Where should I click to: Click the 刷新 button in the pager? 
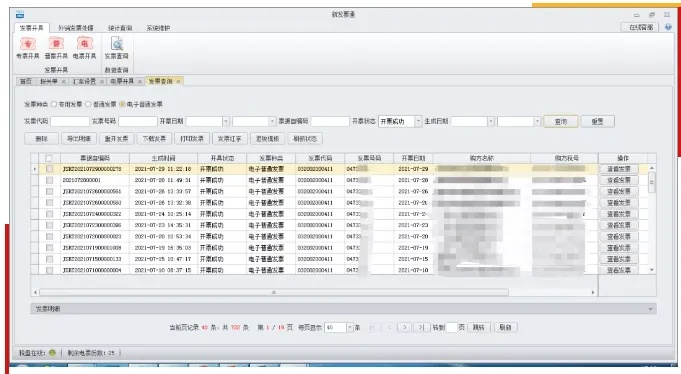point(506,328)
